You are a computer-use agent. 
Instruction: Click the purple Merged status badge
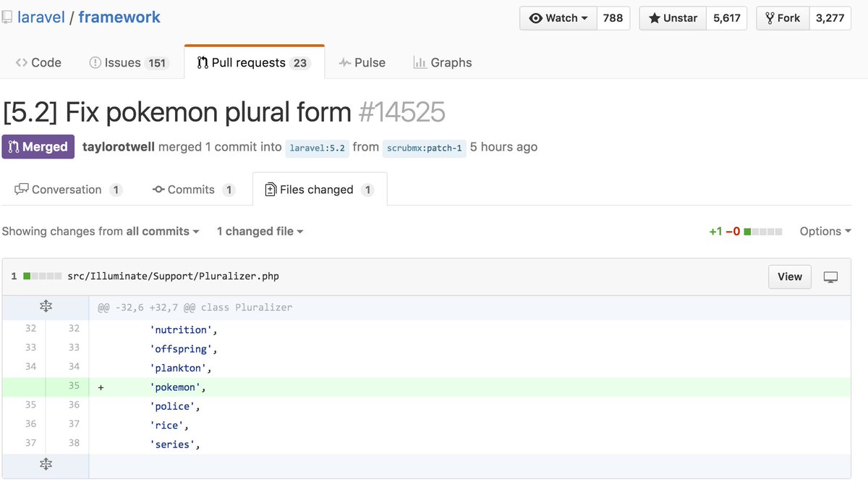38,147
